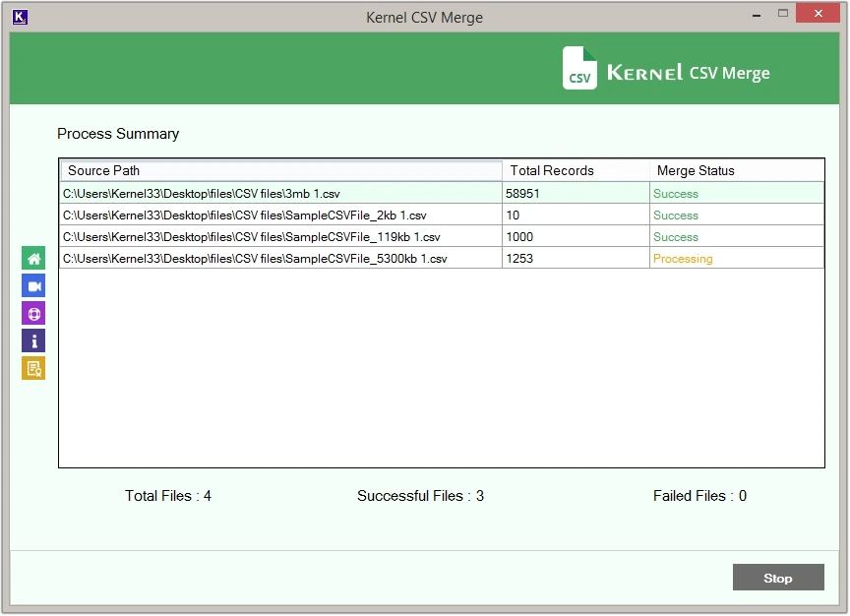Click the Total Files : 4 label

168,496
